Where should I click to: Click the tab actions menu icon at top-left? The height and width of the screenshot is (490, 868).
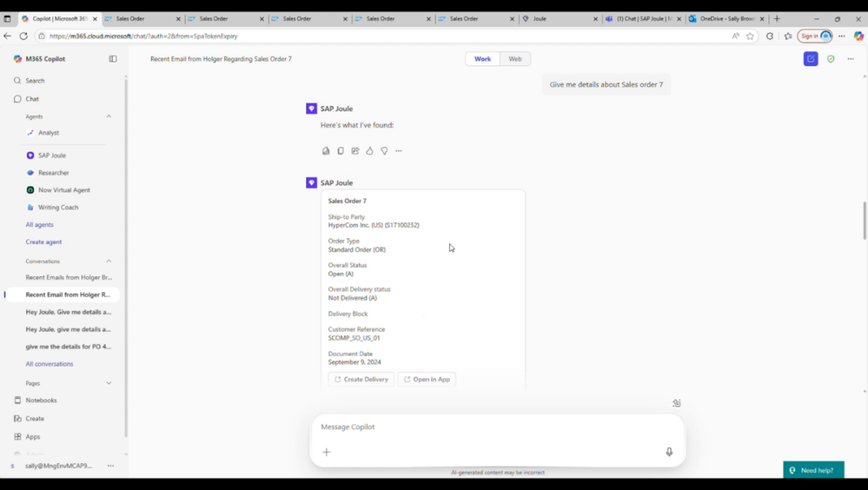(x=7, y=19)
